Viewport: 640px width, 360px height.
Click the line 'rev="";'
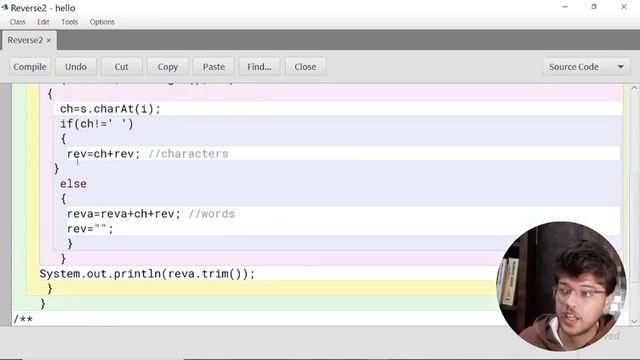[90, 229]
